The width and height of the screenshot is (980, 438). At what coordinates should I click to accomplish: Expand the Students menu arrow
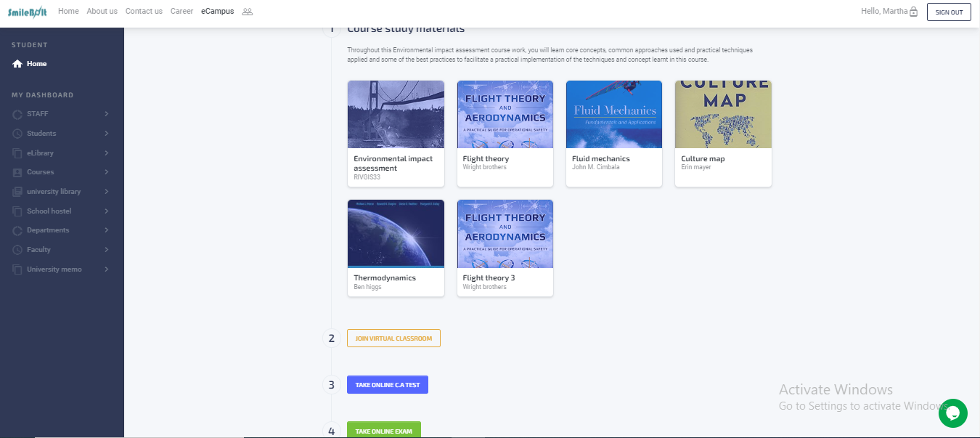(106, 134)
